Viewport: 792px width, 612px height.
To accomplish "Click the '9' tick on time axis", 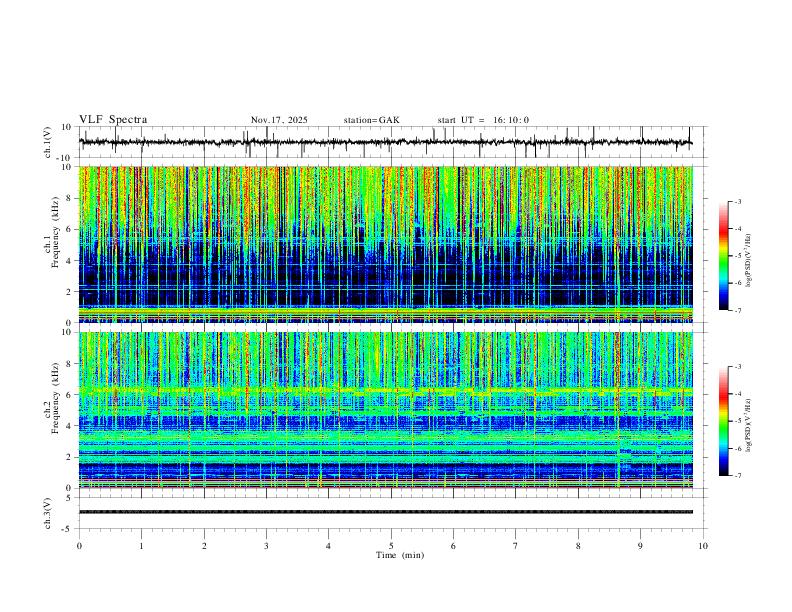I will click(640, 546).
